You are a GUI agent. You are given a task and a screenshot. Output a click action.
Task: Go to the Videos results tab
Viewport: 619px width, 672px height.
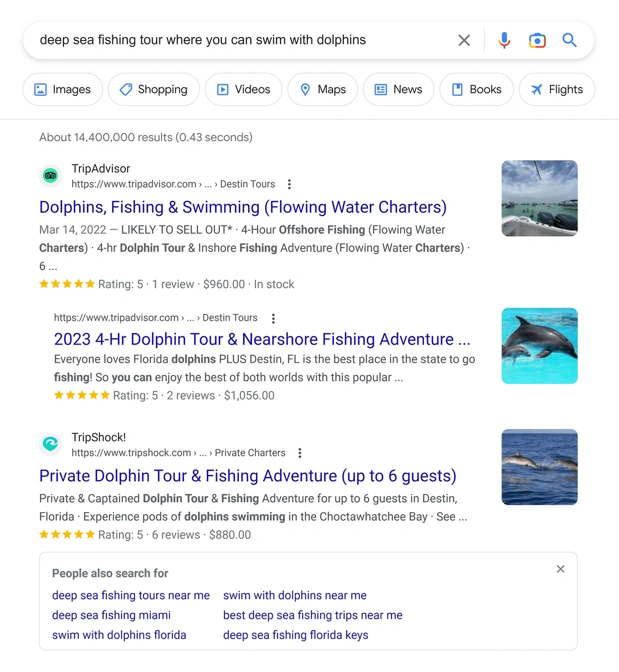243,89
